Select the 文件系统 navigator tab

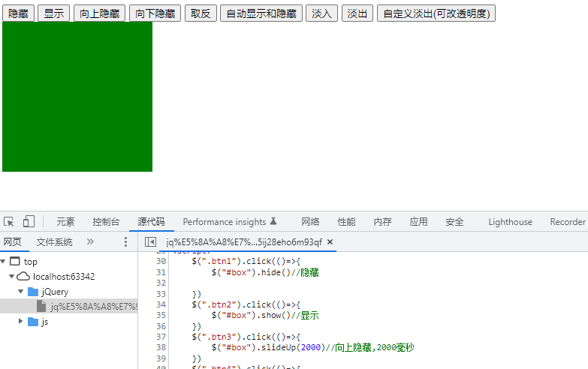point(54,242)
